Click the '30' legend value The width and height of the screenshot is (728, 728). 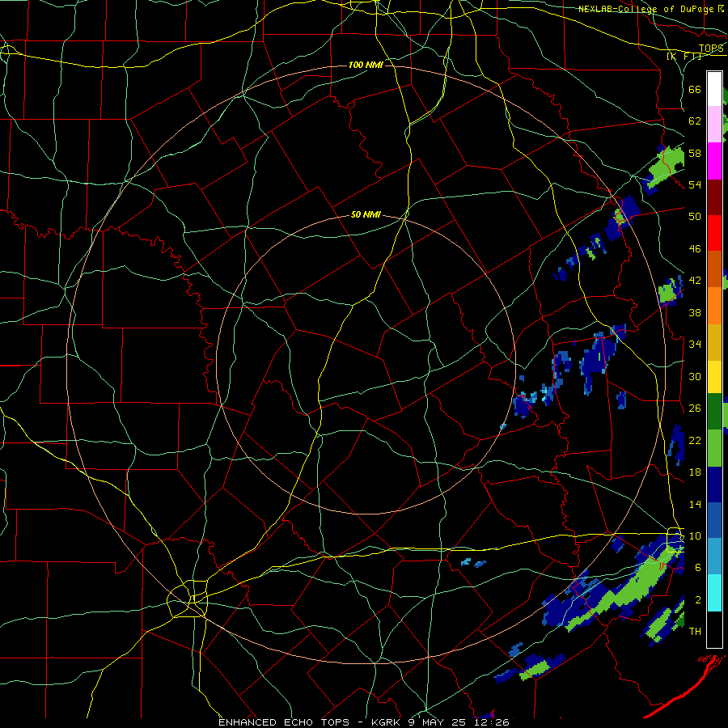click(x=695, y=376)
